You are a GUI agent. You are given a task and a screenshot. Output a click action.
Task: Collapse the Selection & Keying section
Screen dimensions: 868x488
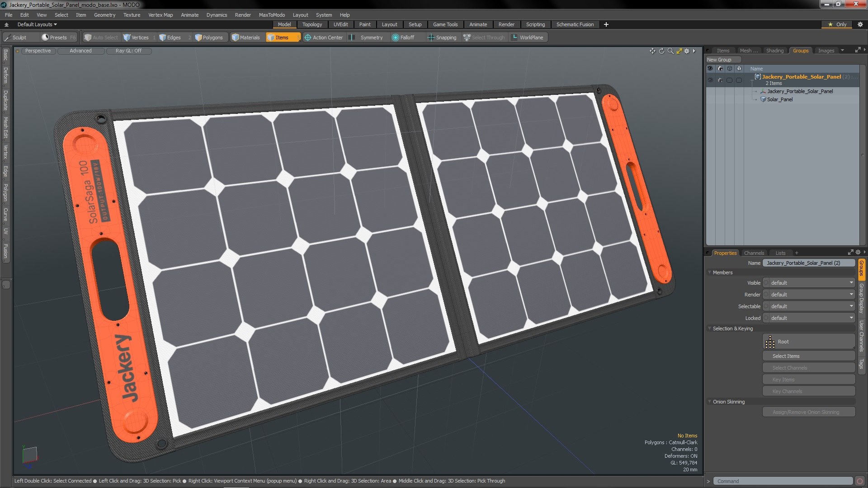coord(710,328)
